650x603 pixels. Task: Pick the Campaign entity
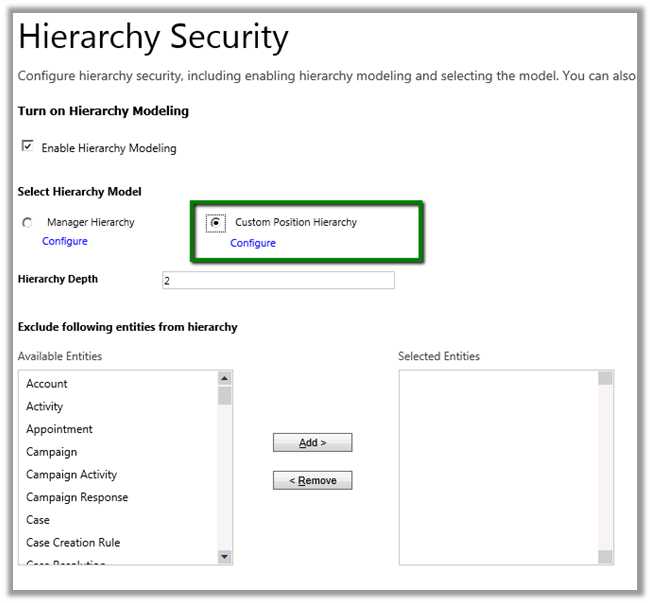(x=51, y=452)
